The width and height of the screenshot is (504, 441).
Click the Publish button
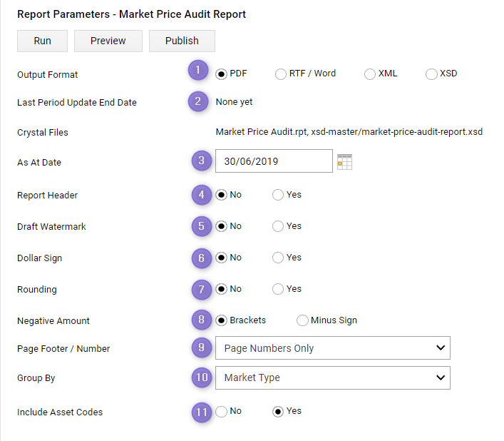point(182,41)
